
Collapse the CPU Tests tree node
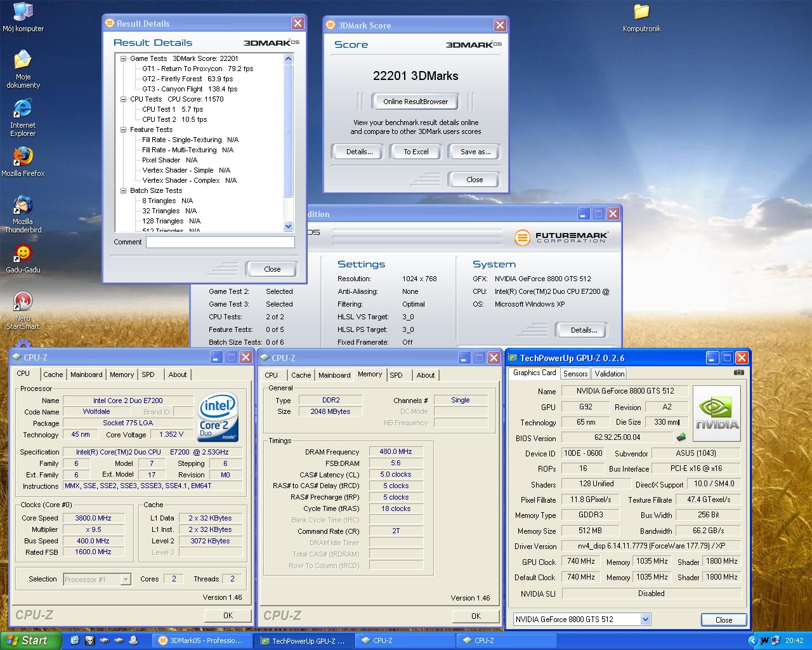pyautogui.click(x=124, y=99)
